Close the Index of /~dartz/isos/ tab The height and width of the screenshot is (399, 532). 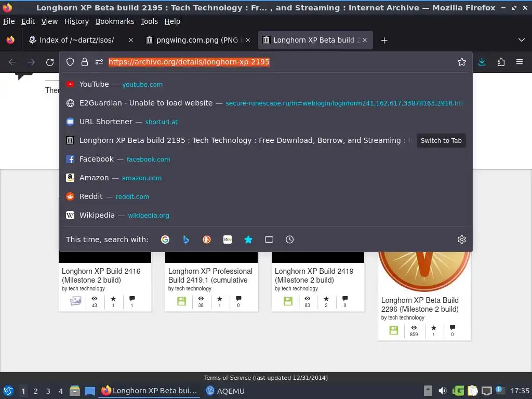click(x=130, y=40)
